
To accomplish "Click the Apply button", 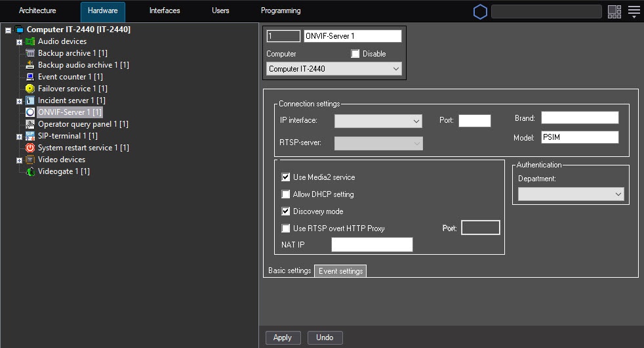I will [x=283, y=337].
